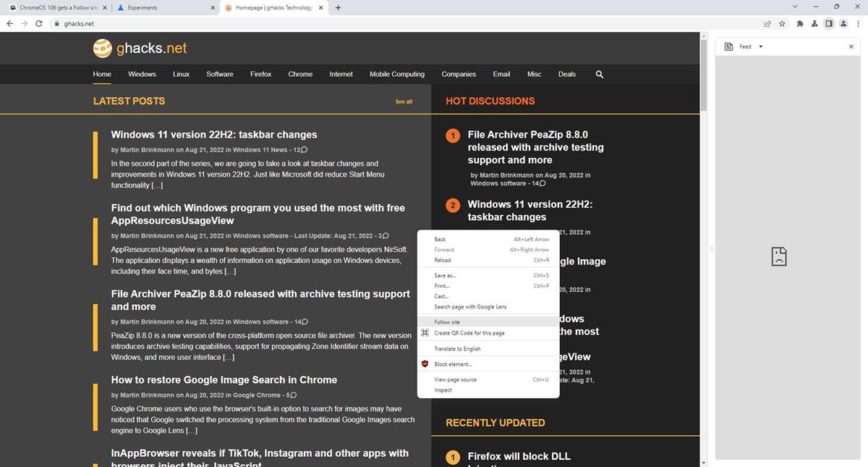Open the Windows 11 taskbar changes article
The width and height of the screenshot is (868, 467).
coord(214,134)
